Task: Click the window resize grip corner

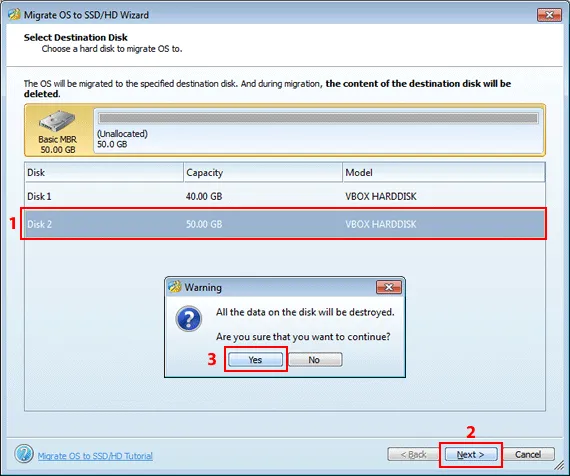Action: [559, 465]
